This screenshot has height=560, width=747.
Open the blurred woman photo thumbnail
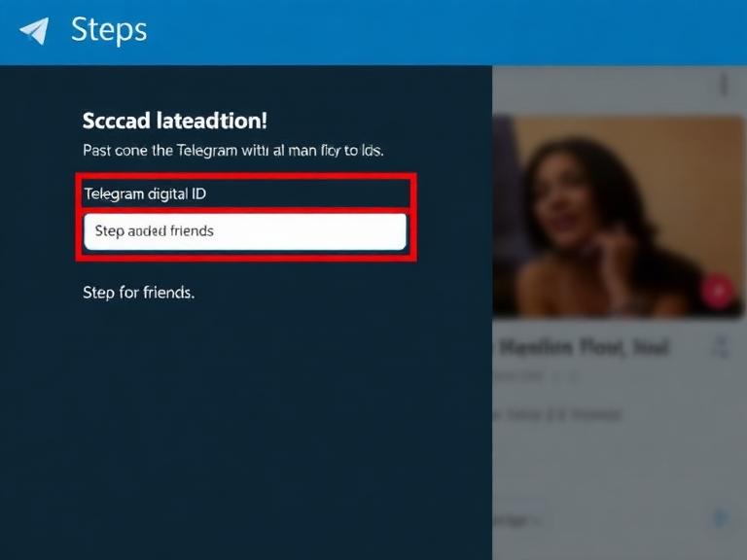tap(618, 215)
